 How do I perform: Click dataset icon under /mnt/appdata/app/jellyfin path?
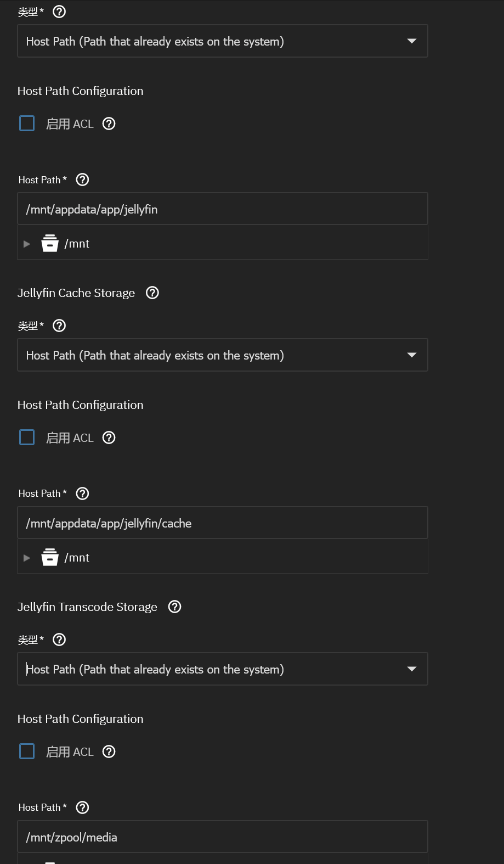click(x=50, y=243)
